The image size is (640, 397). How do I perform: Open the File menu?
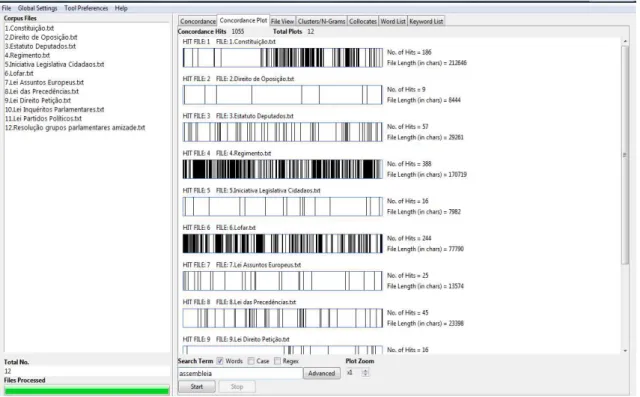pyautogui.click(x=7, y=8)
